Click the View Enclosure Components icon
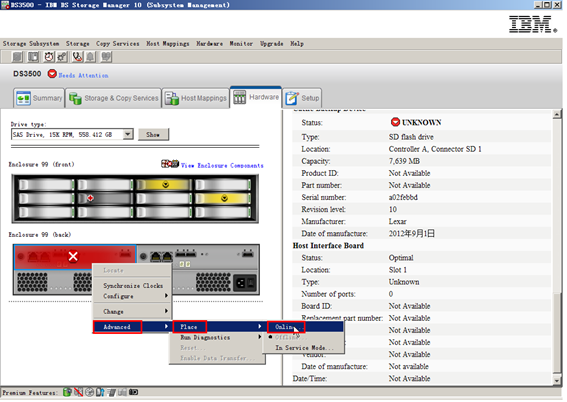This screenshot has width=567, height=402. (170, 164)
